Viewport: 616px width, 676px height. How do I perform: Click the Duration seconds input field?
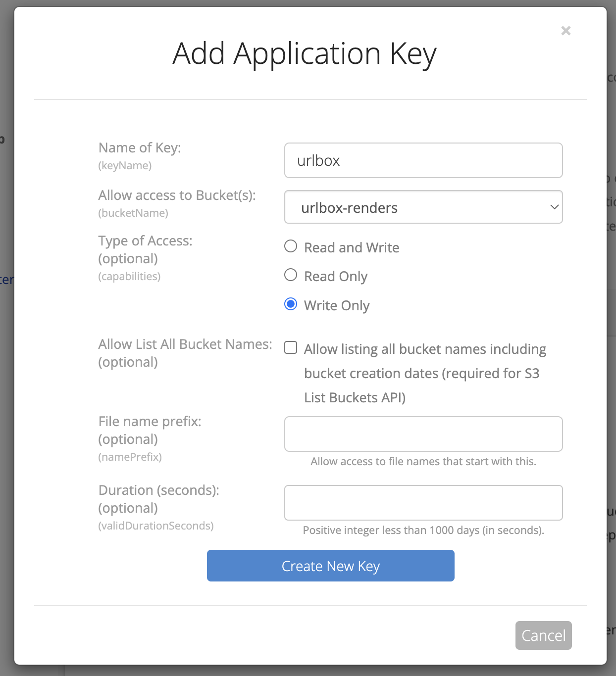click(x=423, y=503)
